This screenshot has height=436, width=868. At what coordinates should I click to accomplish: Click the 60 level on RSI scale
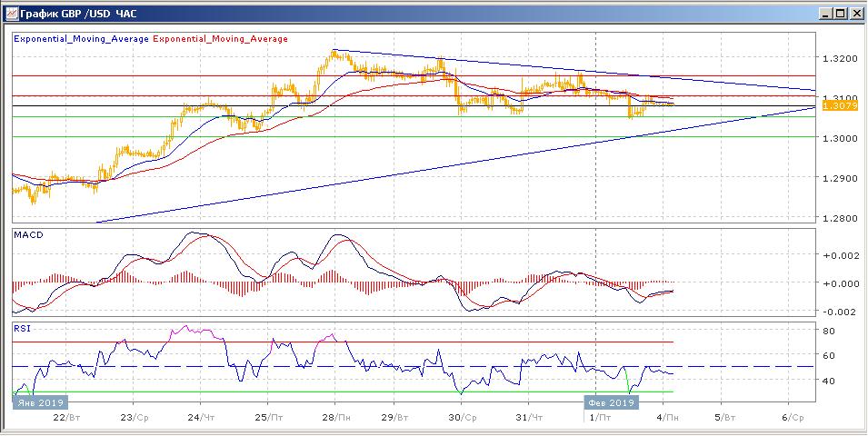(x=829, y=356)
